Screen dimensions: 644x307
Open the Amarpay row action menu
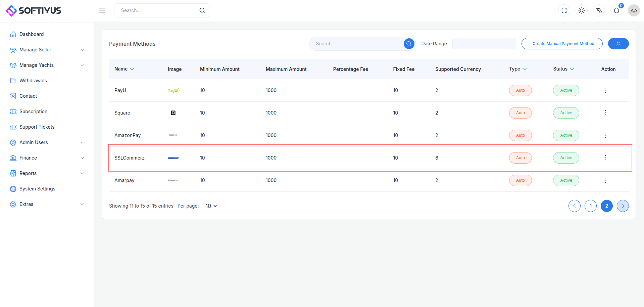605,180
